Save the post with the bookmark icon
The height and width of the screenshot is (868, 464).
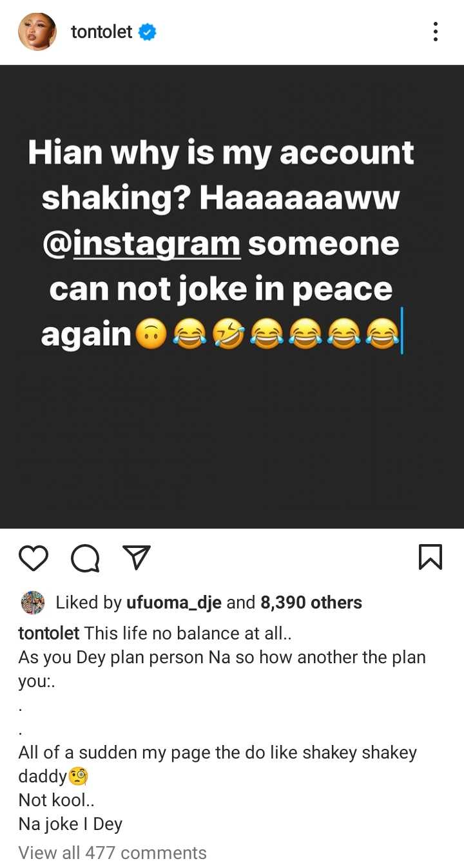430,557
